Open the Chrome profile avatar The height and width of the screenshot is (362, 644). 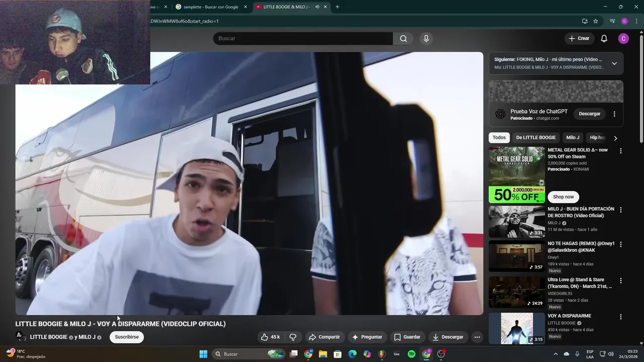[x=624, y=21]
